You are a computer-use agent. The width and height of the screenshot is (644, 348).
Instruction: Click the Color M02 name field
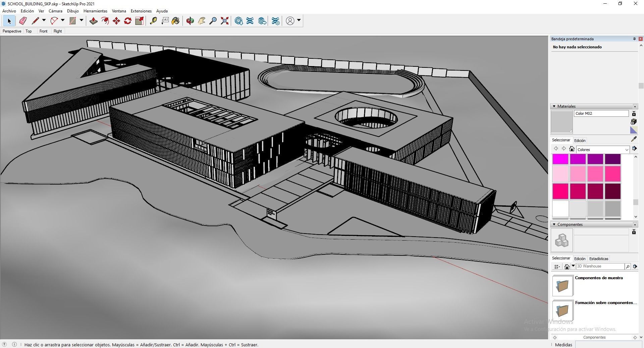click(601, 113)
